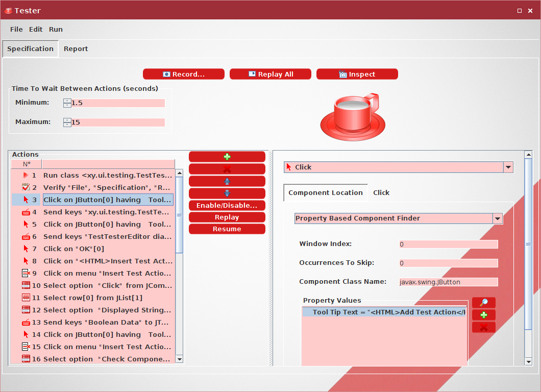
Task: Open the Run menu
Action: 56,29
